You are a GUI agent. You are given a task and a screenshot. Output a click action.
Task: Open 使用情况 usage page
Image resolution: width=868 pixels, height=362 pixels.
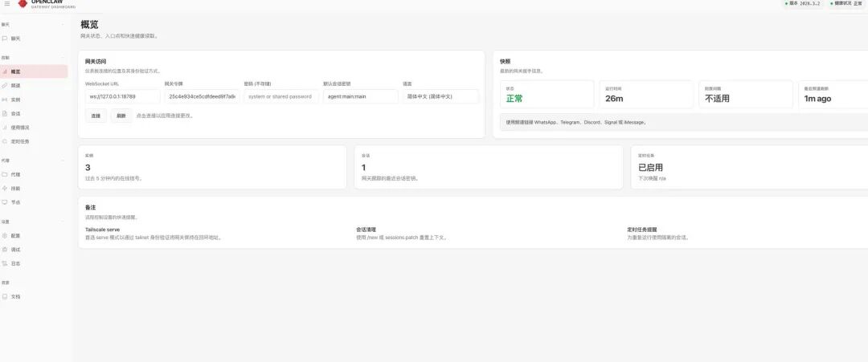click(20, 127)
